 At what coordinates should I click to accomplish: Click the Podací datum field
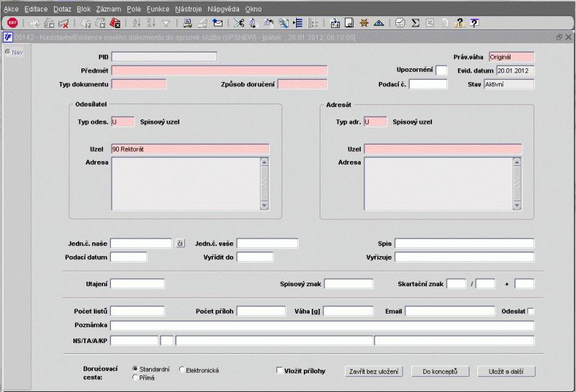pyautogui.click(x=129, y=257)
